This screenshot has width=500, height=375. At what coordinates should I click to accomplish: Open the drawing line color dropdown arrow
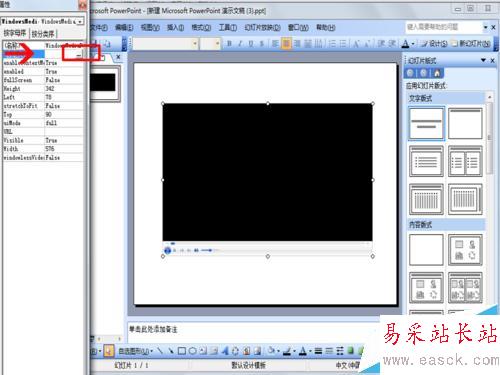pyautogui.click(x=294, y=351)
